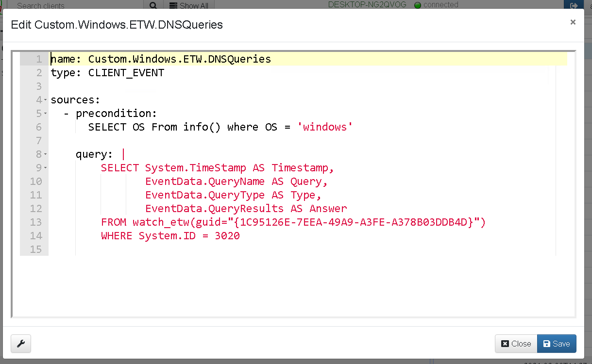Click the green connected status indicator

click(x=417, y=5)
